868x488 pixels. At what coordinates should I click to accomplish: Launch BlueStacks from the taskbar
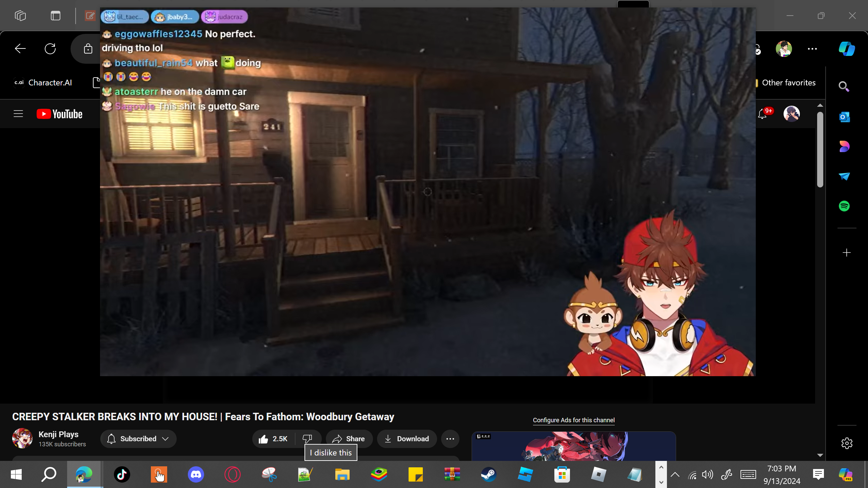(x=379, y=474)
